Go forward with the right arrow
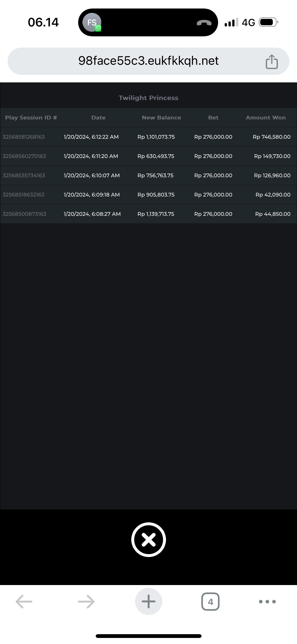Viewport: 297px width, 644px height. click(x=86, y=602)
